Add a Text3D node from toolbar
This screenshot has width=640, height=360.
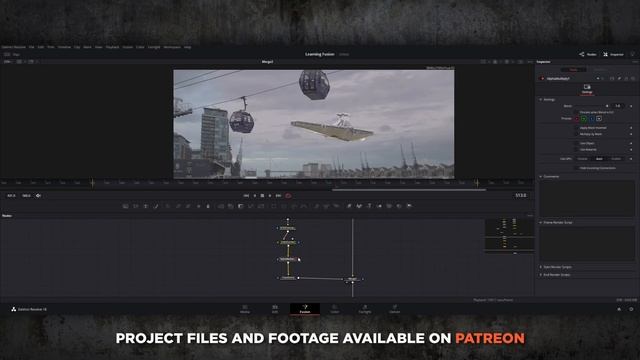tap(369, 206)
